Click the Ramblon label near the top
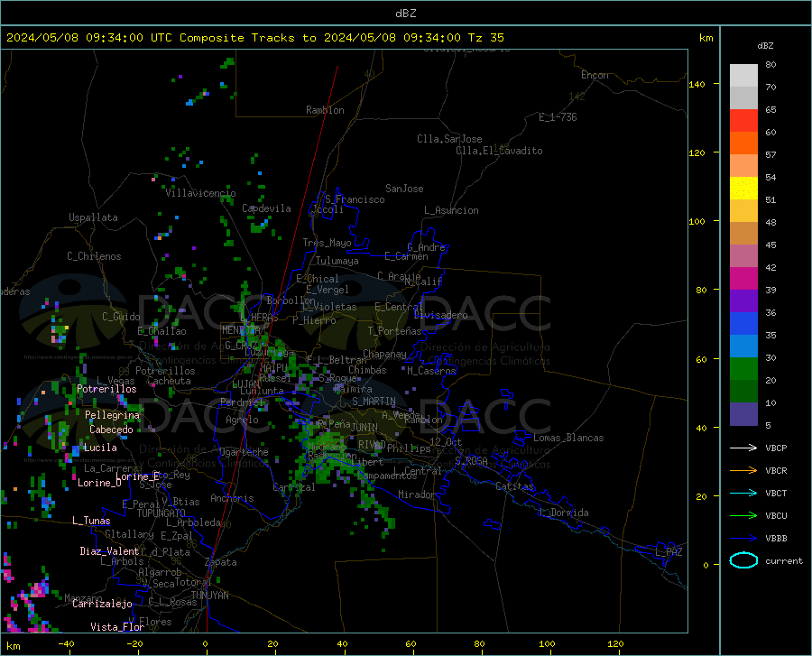Screen dimensions: 812x656 (x=325, y=110)
